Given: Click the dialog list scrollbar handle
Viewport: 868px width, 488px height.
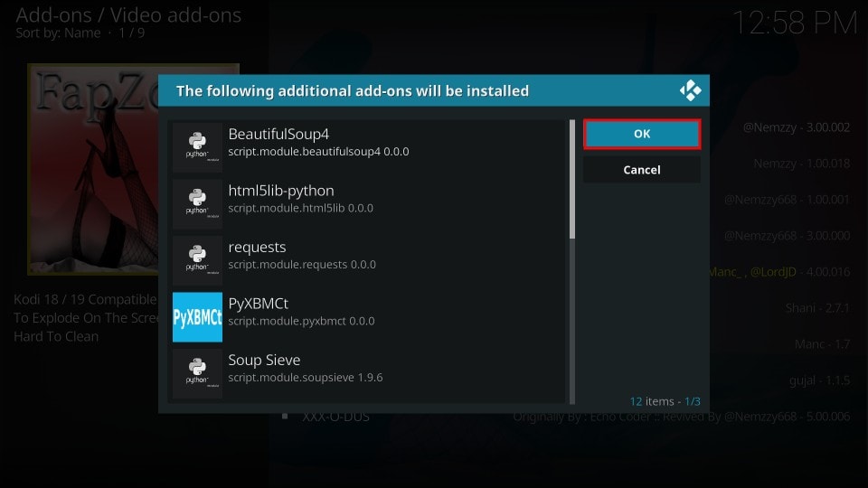Looking at the screenshot, I should pos(571,179).
